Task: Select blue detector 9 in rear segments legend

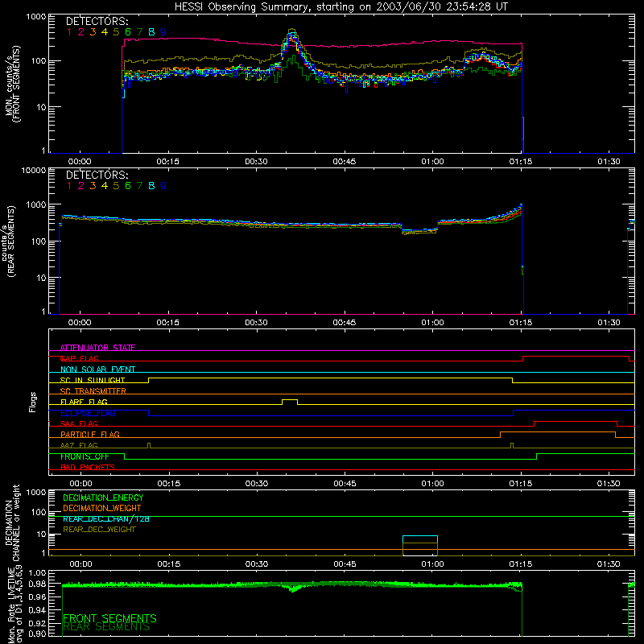Action: pyautogui.click(x=163, y=186)
